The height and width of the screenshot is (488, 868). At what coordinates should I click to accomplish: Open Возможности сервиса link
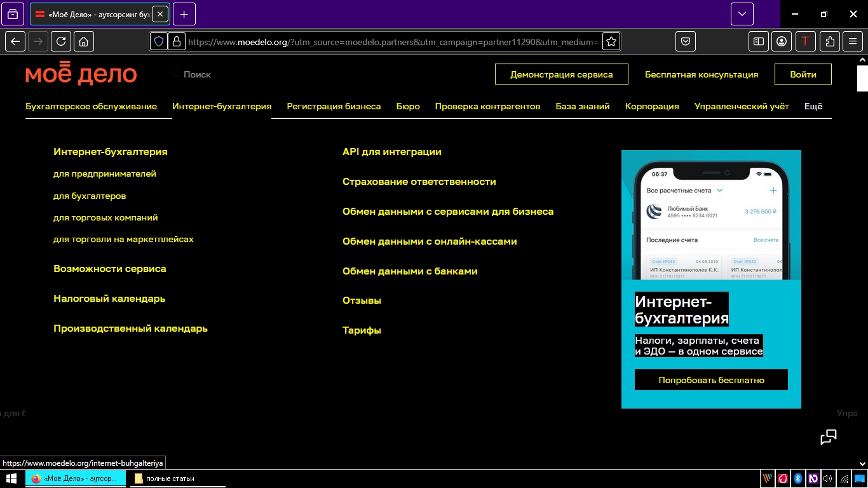coord(110,269)
